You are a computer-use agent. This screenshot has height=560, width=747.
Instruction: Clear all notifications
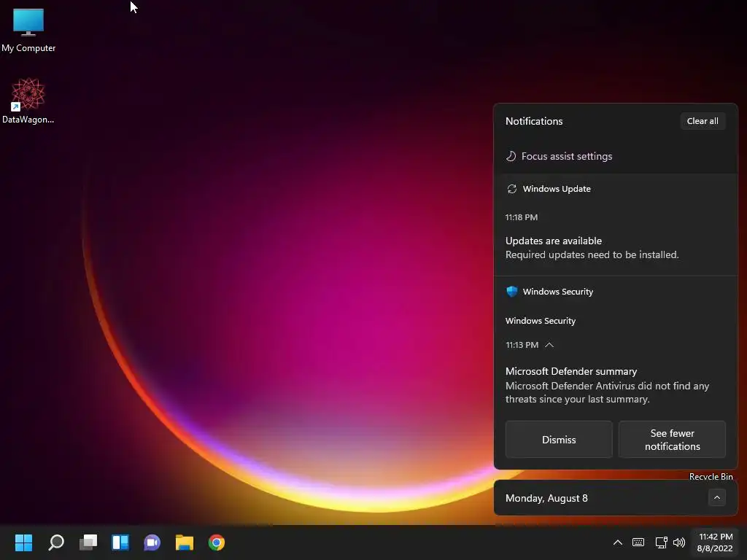point(703,121)
